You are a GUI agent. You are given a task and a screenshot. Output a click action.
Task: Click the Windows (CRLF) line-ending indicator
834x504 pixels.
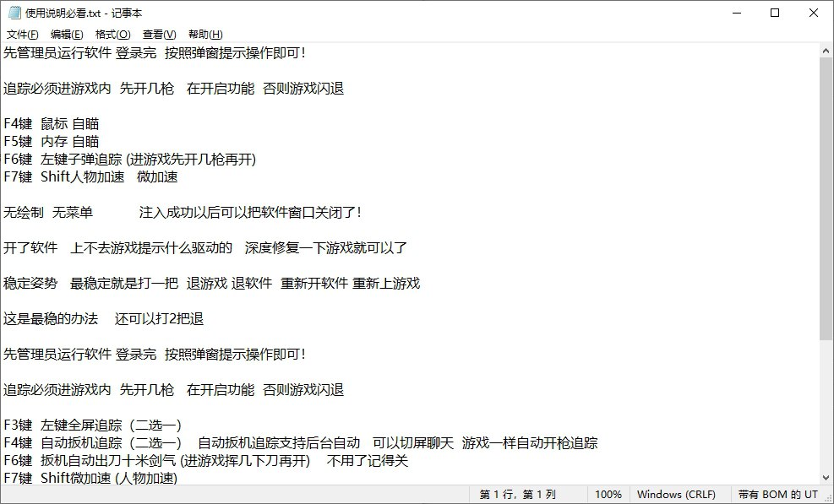pos(678,494)
